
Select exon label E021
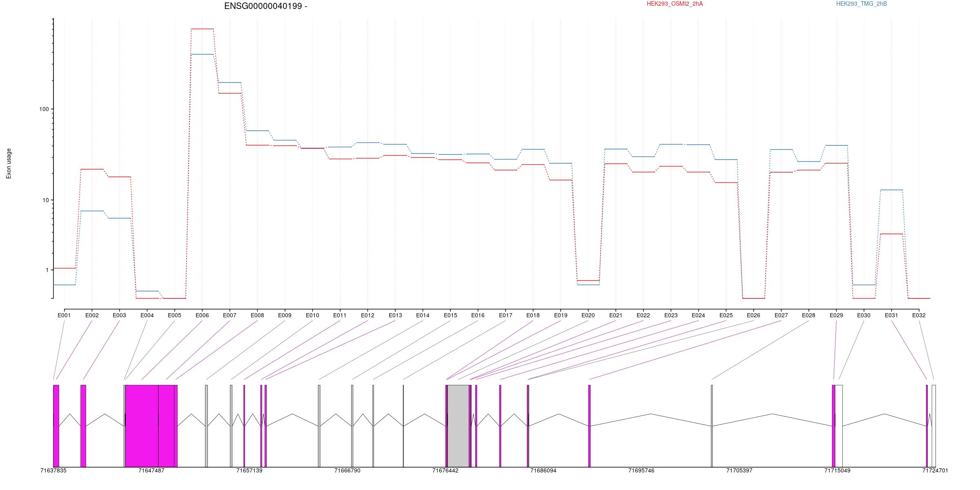point(616,315)
